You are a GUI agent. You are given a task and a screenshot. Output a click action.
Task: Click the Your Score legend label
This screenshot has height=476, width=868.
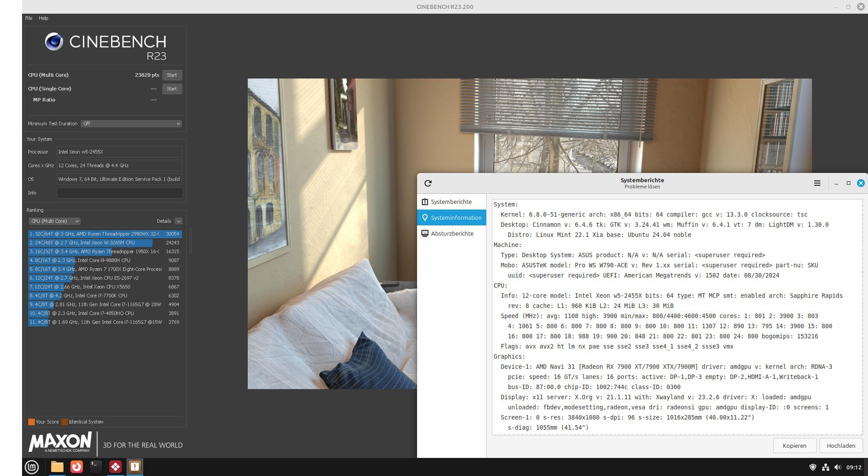coord(47,422)
